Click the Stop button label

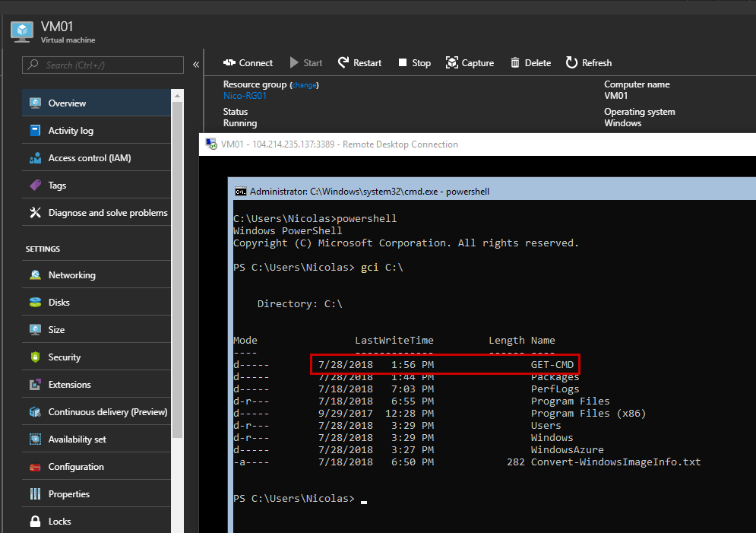(x=422, y=63)
